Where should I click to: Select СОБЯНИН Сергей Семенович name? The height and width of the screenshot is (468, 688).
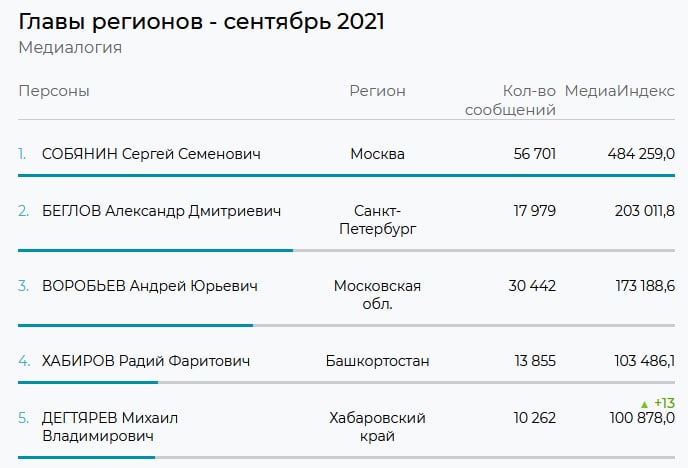(151, 154)
